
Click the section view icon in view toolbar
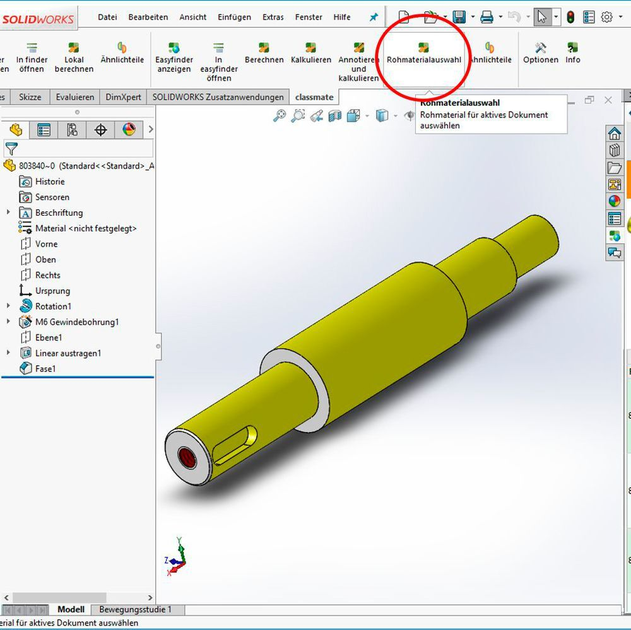tap(336, 116)
